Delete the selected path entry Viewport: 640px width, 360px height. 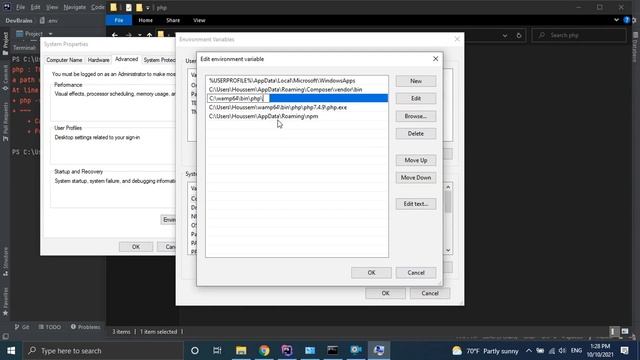click(416, 133)
